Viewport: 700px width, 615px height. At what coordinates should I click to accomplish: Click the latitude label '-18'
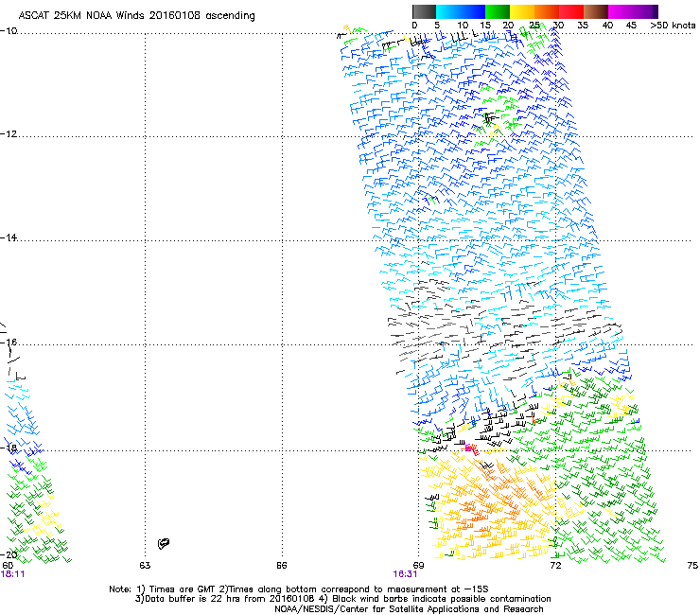[x=9, y=448]
